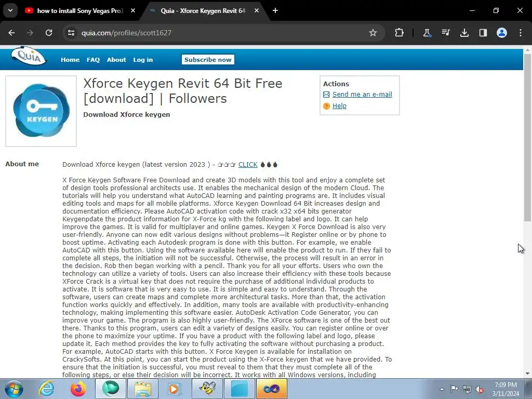
Task: Toggle the browser side panel
Action: coord(483,33)
